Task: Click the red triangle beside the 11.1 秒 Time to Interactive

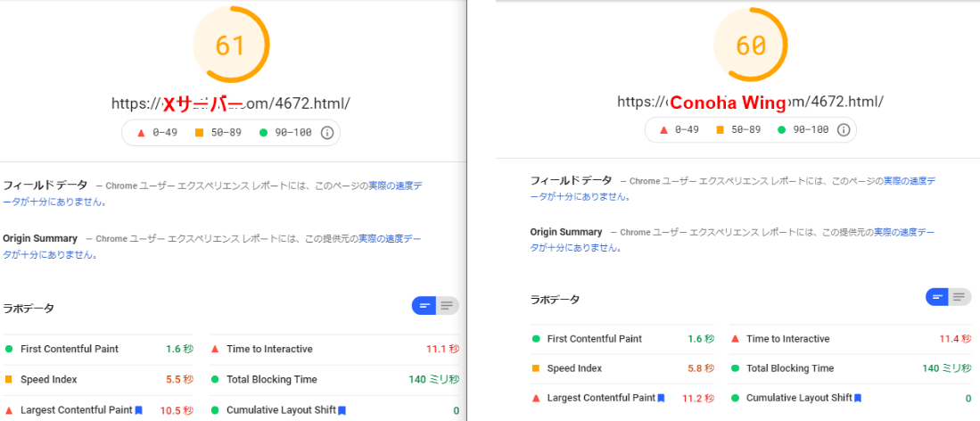Action: (x=216, y=349)
